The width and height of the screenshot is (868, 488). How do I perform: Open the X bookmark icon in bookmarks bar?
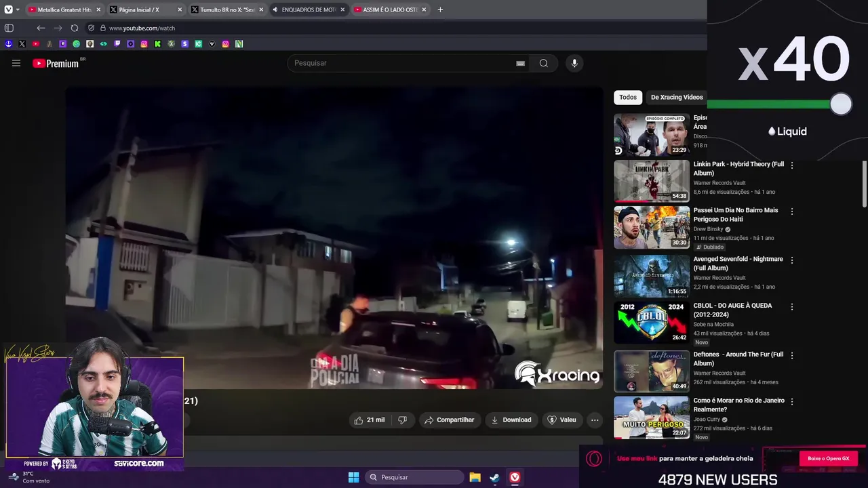click(x=22, y=44)
